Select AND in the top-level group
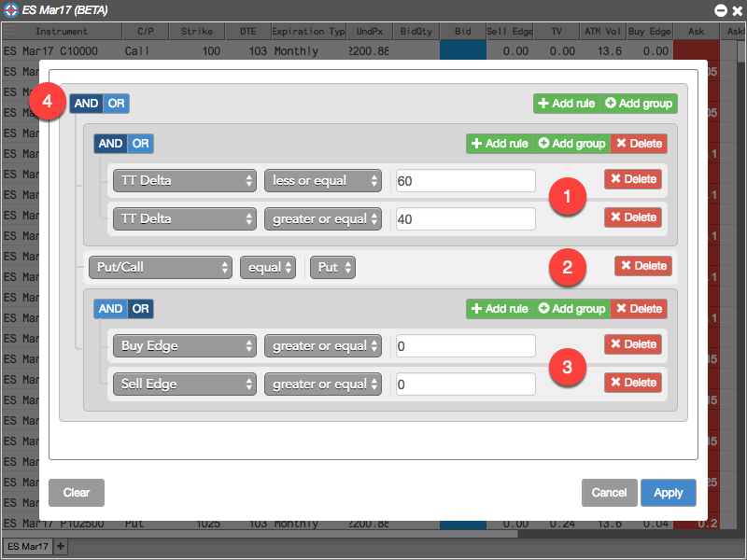Viewport: 747px width, 560px height. coord(86,104)
